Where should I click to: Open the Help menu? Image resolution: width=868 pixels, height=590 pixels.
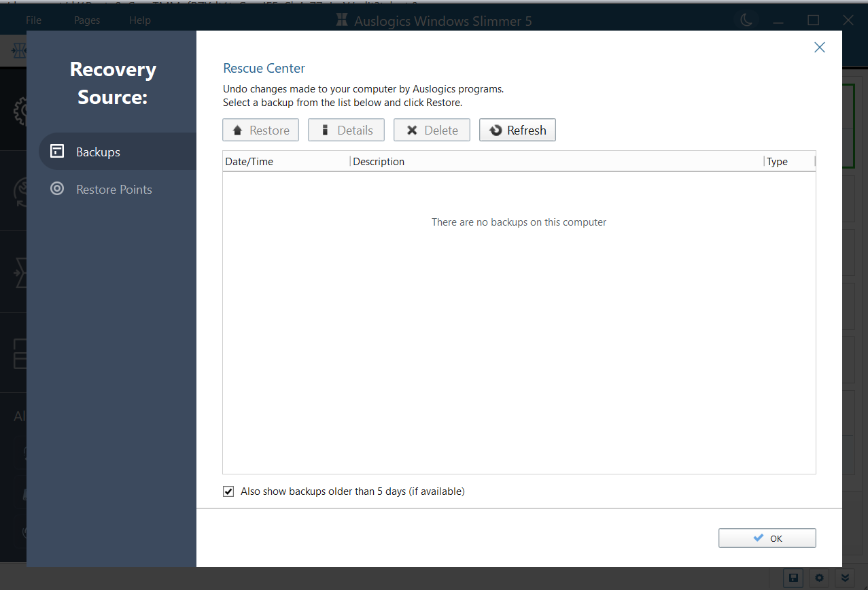click(x=140, y=20)
